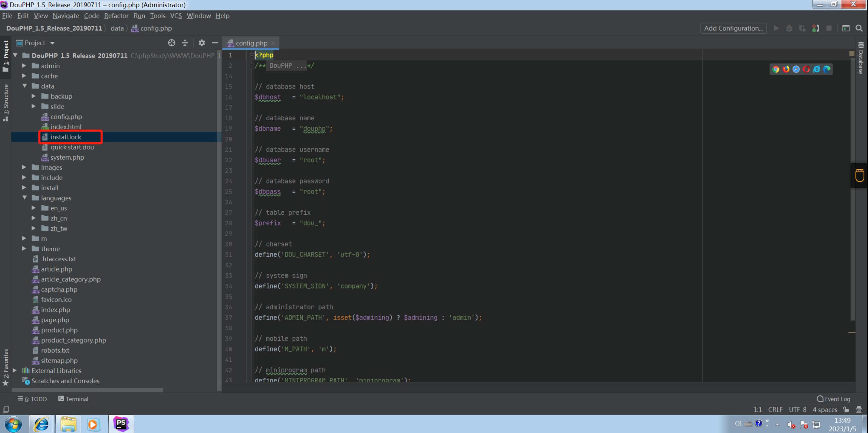Viewport: 868px width, 433px height.
Task: Open Project panel settings gear
Action: pos(202,43)
